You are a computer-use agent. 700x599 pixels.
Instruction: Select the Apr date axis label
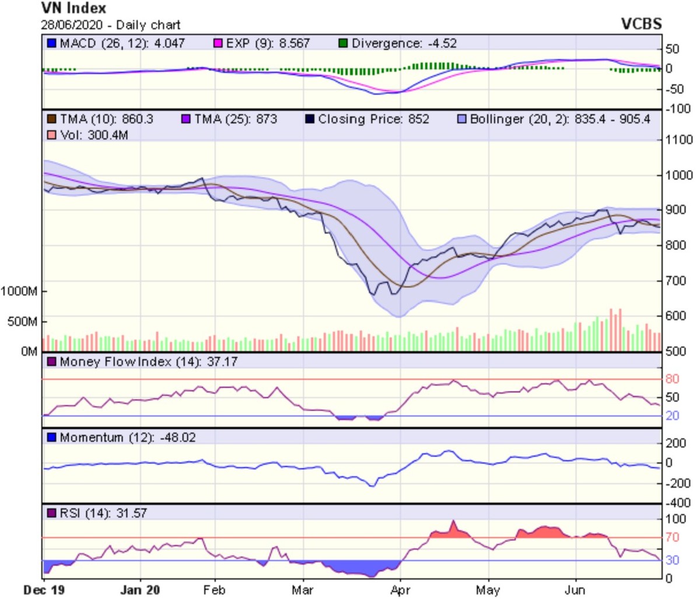(400, 590)
